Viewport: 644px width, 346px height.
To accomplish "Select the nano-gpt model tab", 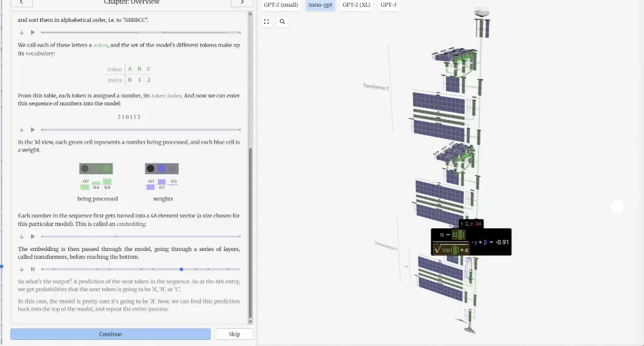I will (x=320, y=5).
